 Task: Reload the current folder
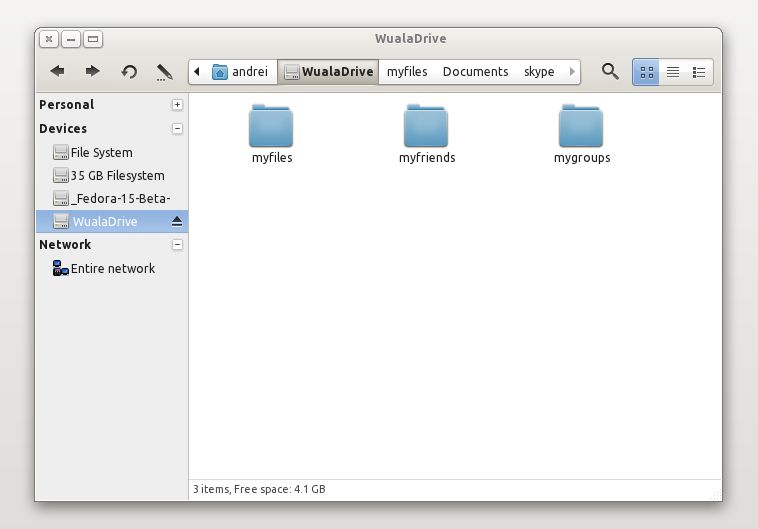pos(129,72)
